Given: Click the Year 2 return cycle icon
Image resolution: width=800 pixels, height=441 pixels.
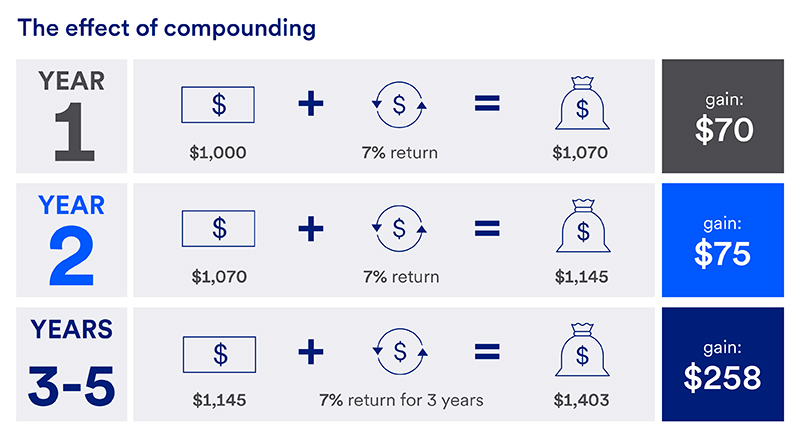Looking at the screenshot, I should click(x=399, y=228).
